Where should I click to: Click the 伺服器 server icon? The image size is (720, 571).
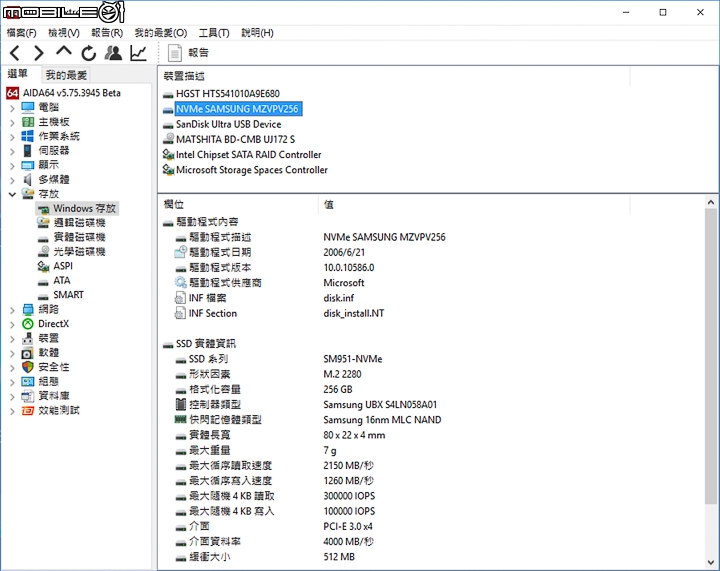click(x=28, y=151)
